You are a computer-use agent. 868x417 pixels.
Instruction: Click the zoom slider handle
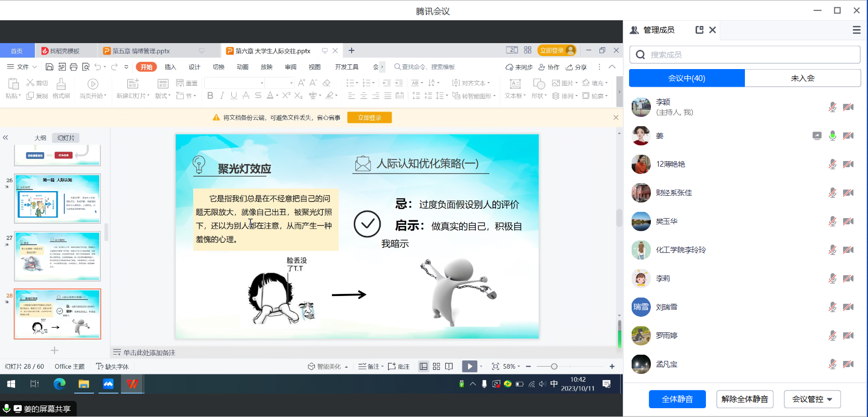554,367
